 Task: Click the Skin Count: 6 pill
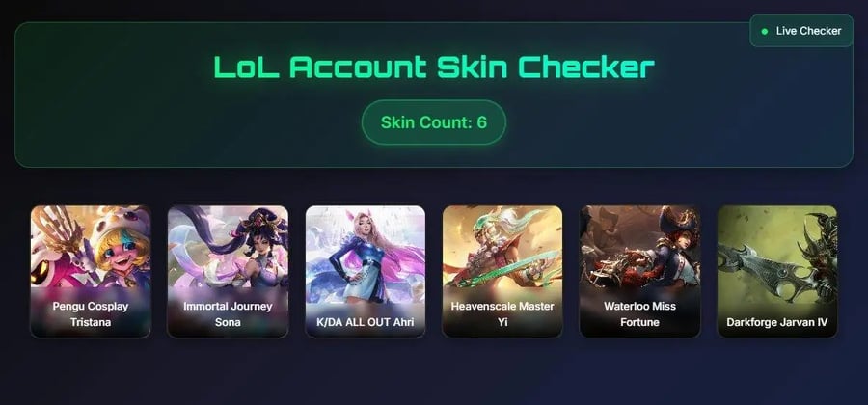click(x=433, y=122)
